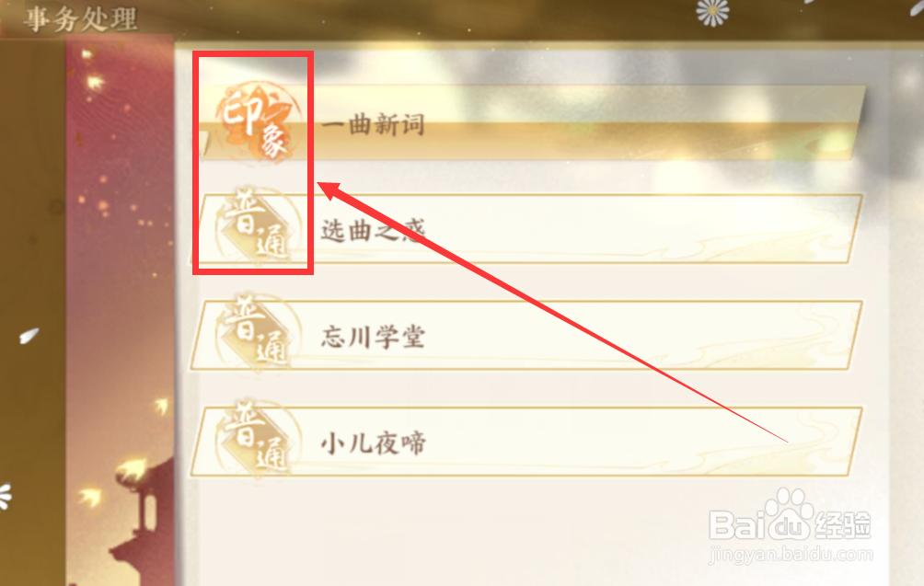The height and width of the screenshot is (586, 924).
Task: Click the 事务处理 header title
Action: tap(81, 19)
